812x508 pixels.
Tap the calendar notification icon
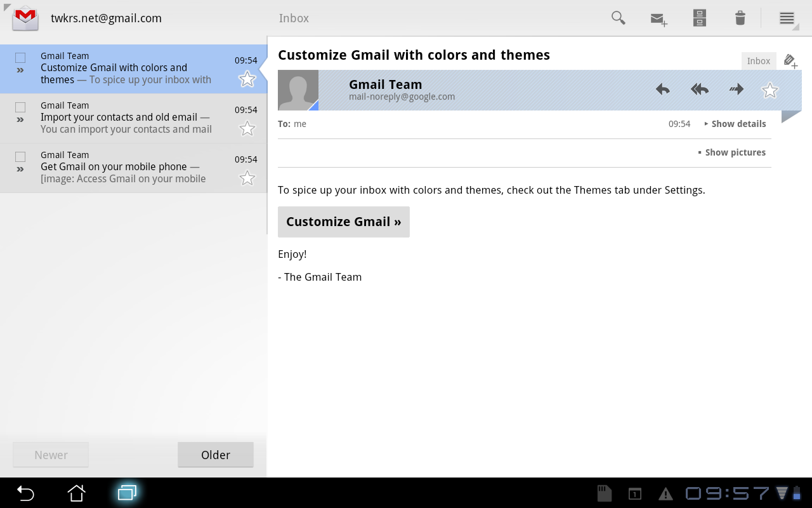pyautogui.click(x=635, y=493)
